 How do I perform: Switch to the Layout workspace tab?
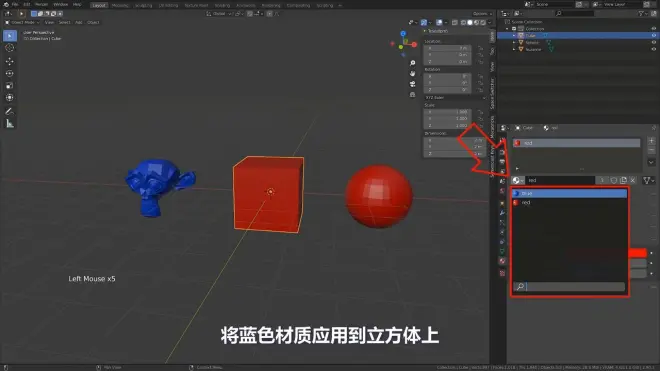pos(99,5)
